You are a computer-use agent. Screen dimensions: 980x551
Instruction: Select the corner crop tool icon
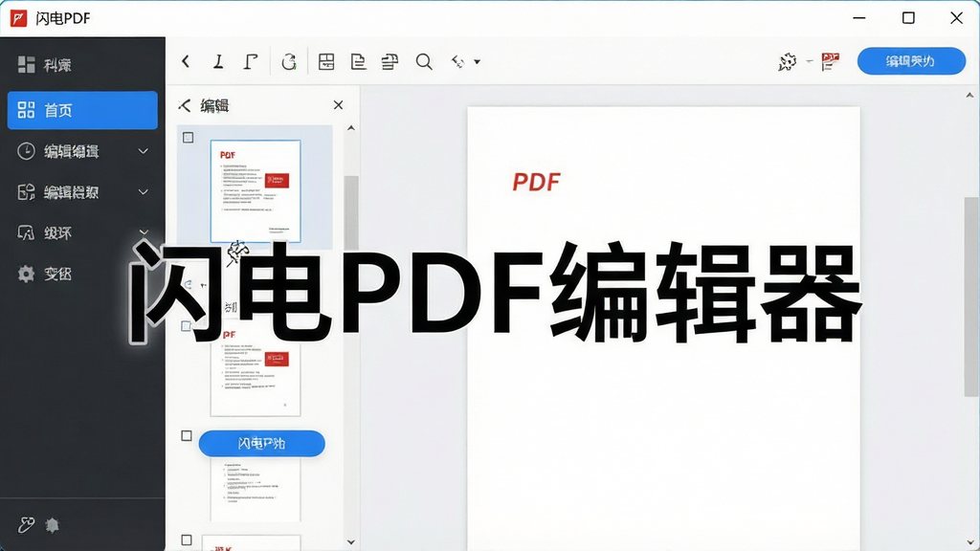tap(251, 61)
